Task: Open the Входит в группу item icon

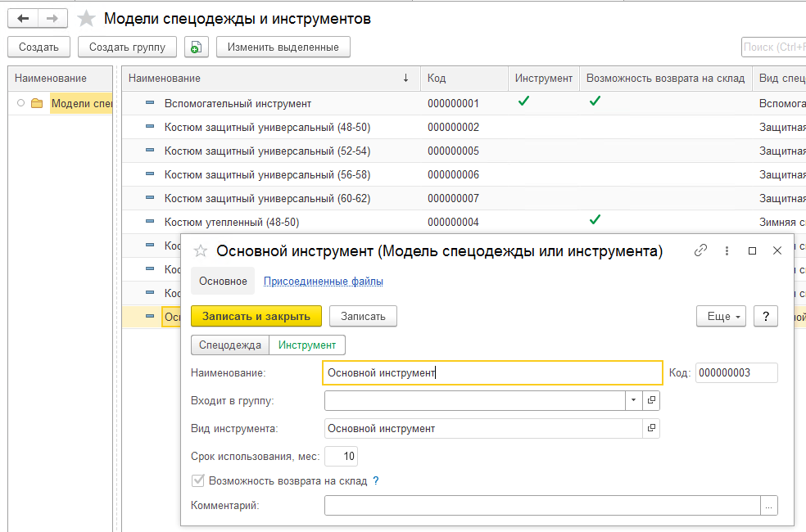Action: [x=652, y=400]
